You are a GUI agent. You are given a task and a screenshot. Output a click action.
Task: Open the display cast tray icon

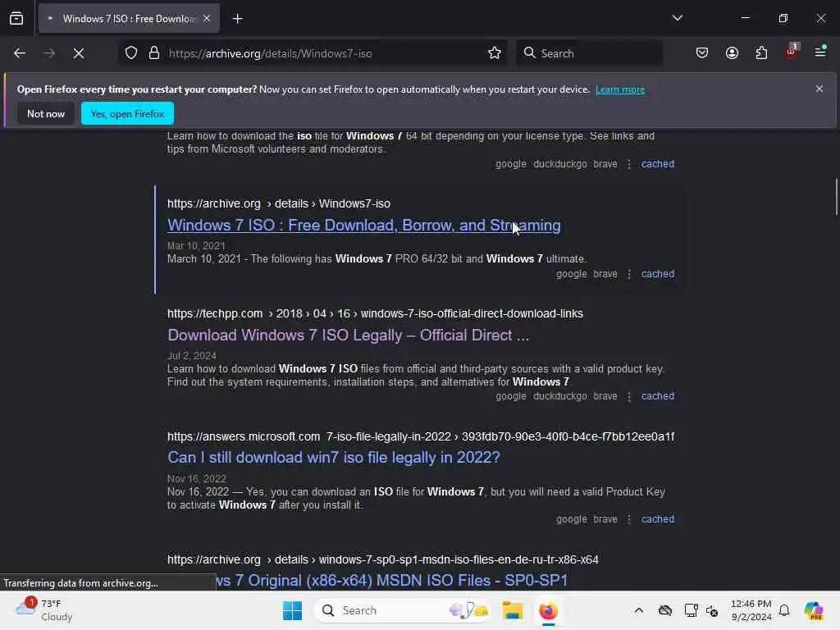pos(691,610)
